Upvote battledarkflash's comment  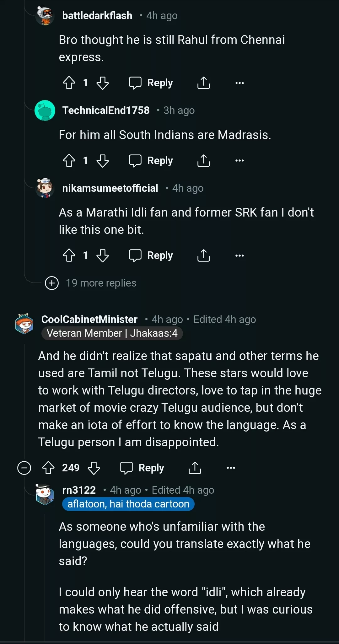[x=69, y=83]
